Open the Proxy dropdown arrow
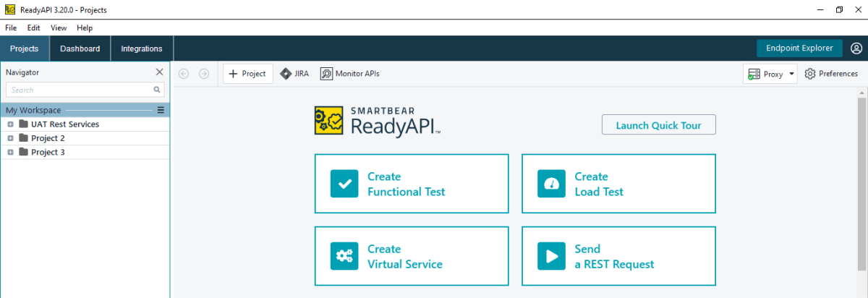 [792, 74]
